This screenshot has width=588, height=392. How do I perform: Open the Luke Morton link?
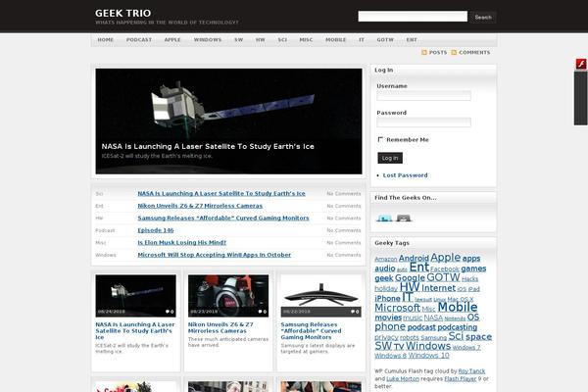click(403, 379)
